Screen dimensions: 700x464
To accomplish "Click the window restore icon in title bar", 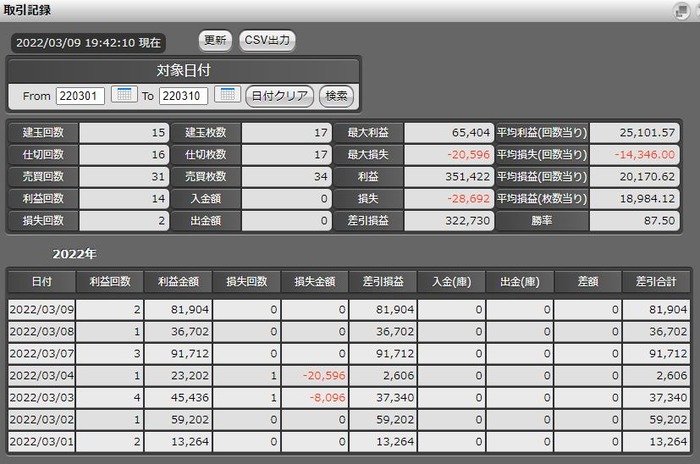I will pos(682,11).
